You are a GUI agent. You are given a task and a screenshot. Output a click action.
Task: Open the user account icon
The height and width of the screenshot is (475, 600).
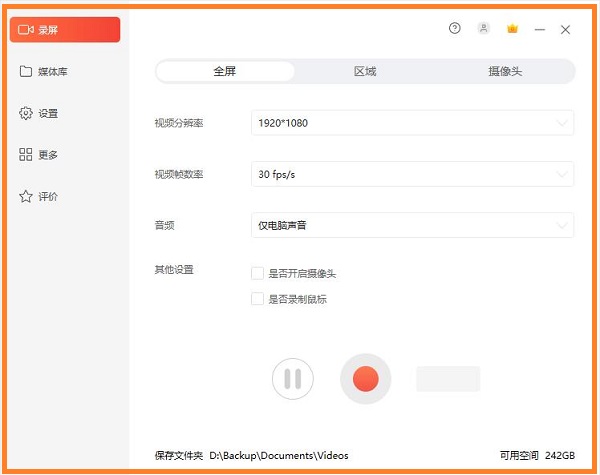484,29
